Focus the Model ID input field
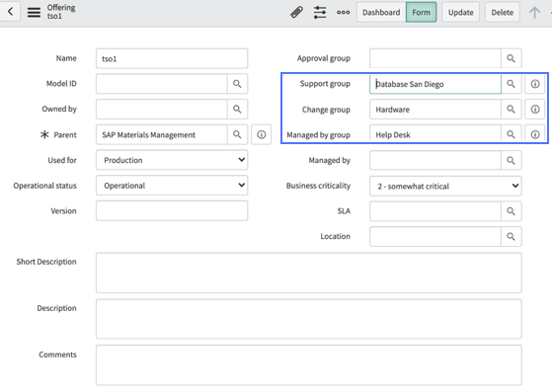The width and height of the screenshot is (553, 392). pos(162,84)
